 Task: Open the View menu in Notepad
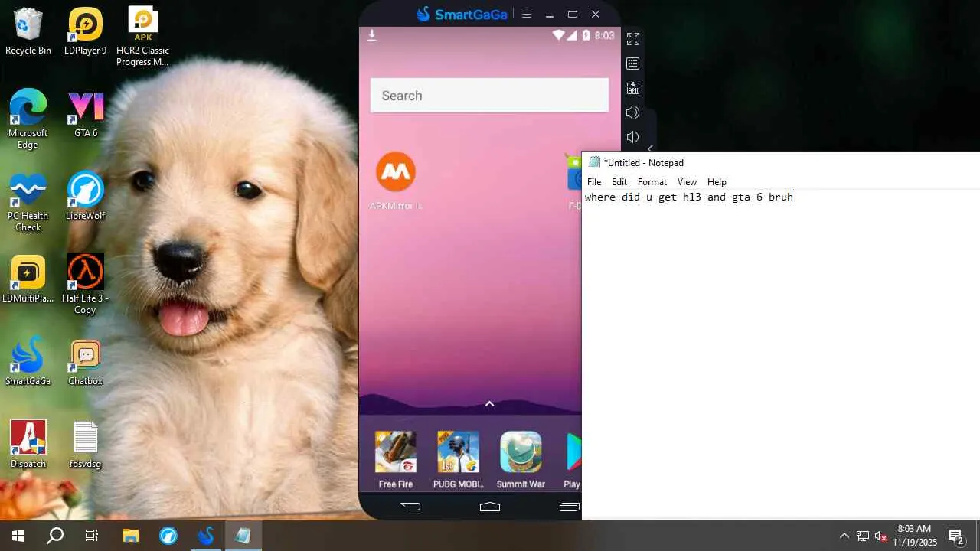click(687, 182)
